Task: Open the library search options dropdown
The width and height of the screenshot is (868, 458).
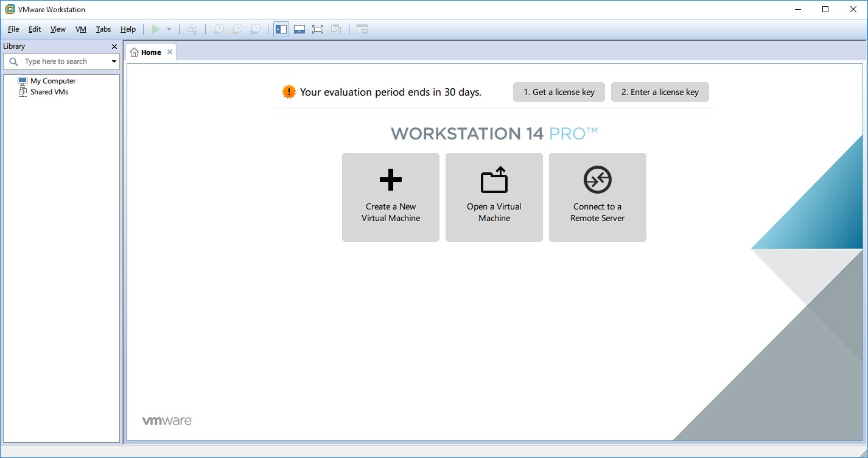Action: point(114,61)
